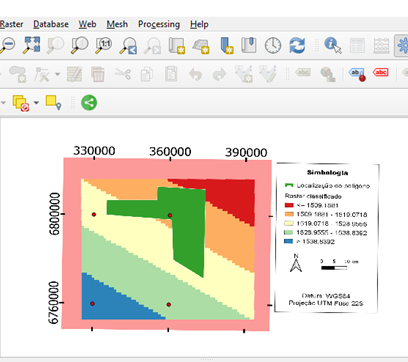Click the north arrow symbol
The height and width of the screenshot is (362, 408).
coord(296,263)
